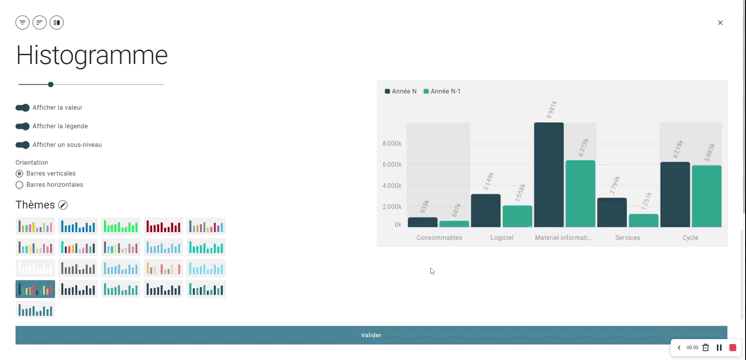Close the Histogramme settings panel
This screenshot has width=746, height=360.
pyautogui.click(x=720, y=23)
